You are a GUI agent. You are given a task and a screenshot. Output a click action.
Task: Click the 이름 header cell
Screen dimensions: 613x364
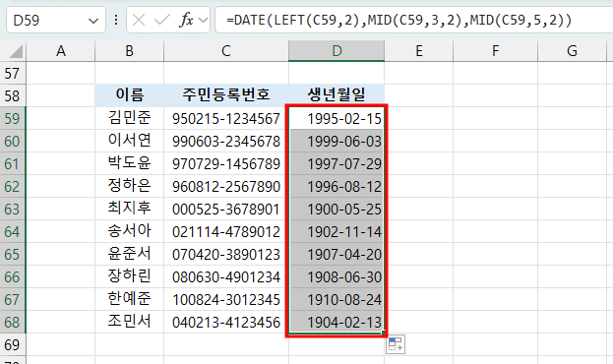coord(130,95)
